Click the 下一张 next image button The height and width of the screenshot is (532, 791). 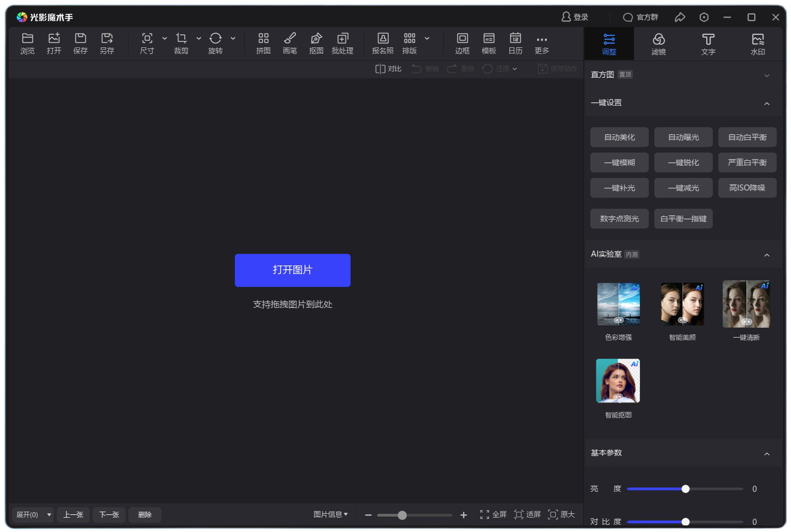(109, 515)
